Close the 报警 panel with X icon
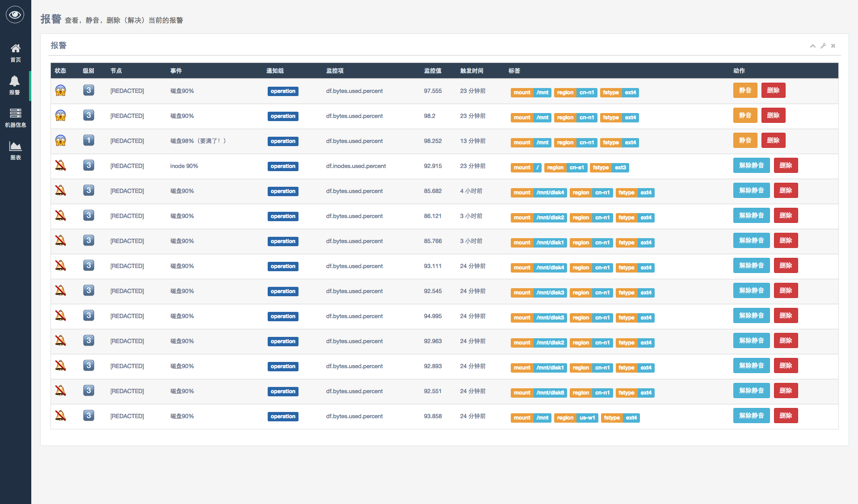858x504 pixels. click(833, 46)
